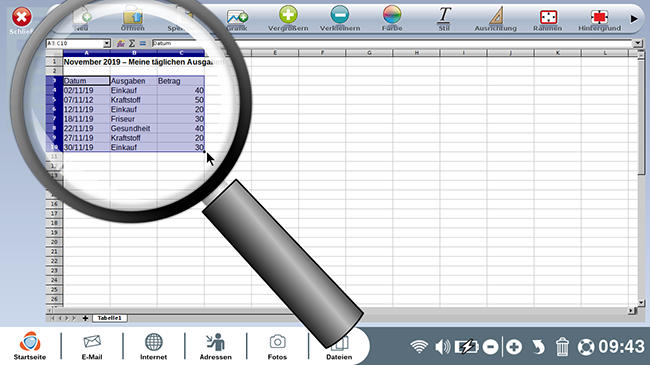Insert a chart with the Grafik icon
The image size is (650, 365).
pos(237,17)
